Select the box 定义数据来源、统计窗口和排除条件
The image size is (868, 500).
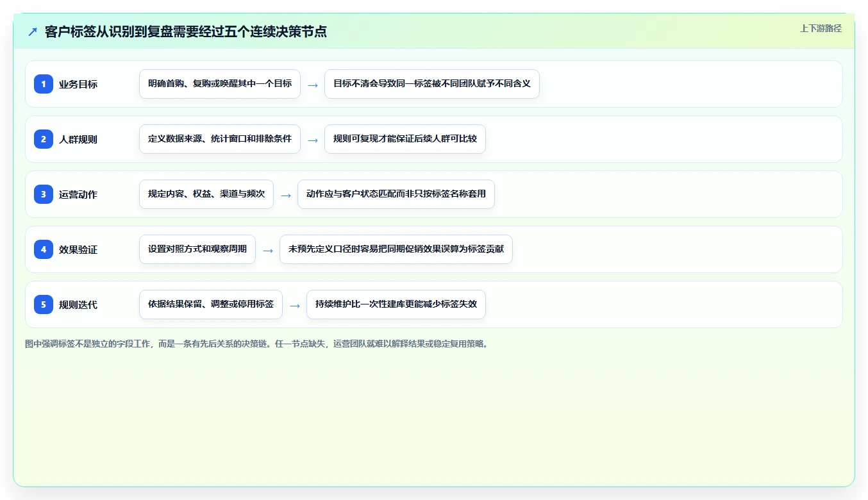click(220, 139)
